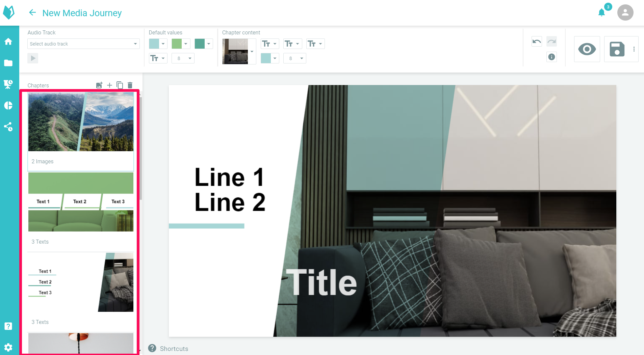Go back using the arrow beside title
This screenshot has width=644, height=355.
point(32,13)
